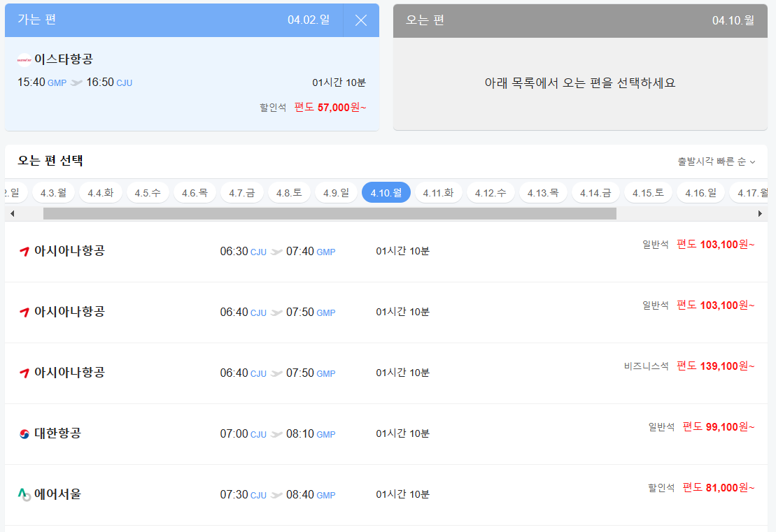Click the 아래 목록에서 오는 편을 선택하세요 message
Screen dimensions: 776x532
(x=580, y=83)
